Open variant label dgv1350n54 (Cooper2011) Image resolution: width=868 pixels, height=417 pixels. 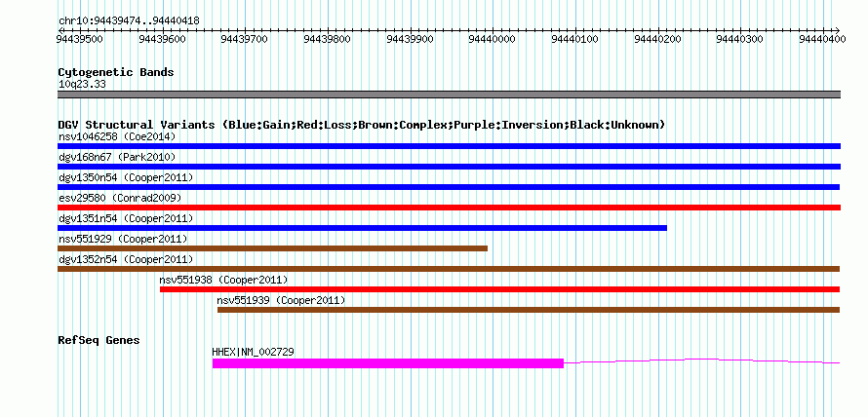point(126,177)
